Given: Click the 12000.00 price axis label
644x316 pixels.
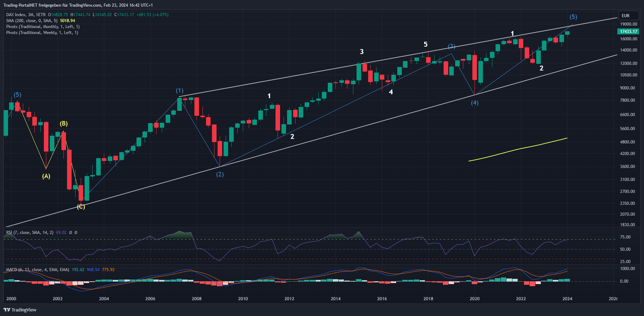Looking at the screenshot, I should (x=629, y=63).
